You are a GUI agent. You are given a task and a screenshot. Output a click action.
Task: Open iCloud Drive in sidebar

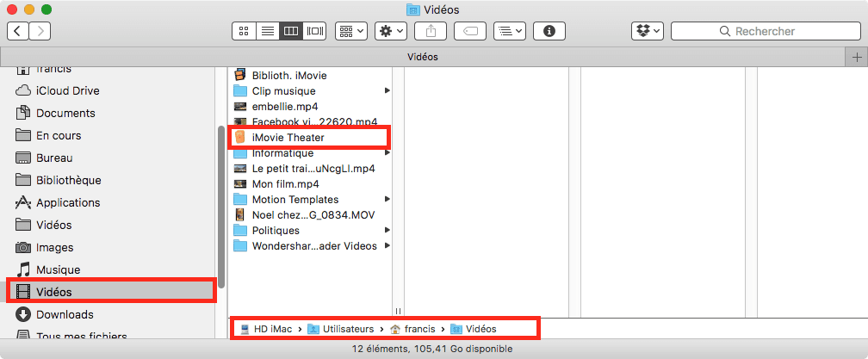click(x=58, y=90)
